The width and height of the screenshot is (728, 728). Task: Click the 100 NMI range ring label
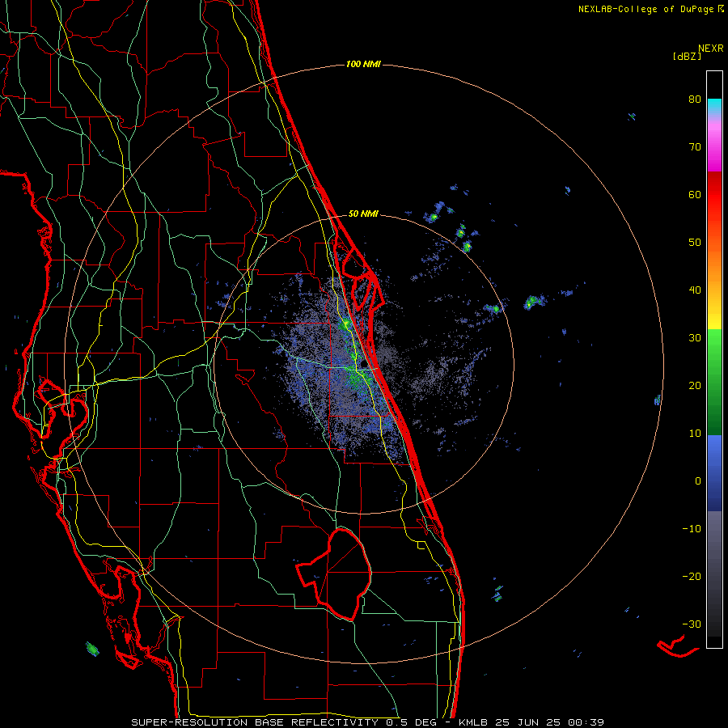click(x=363, y=64)
